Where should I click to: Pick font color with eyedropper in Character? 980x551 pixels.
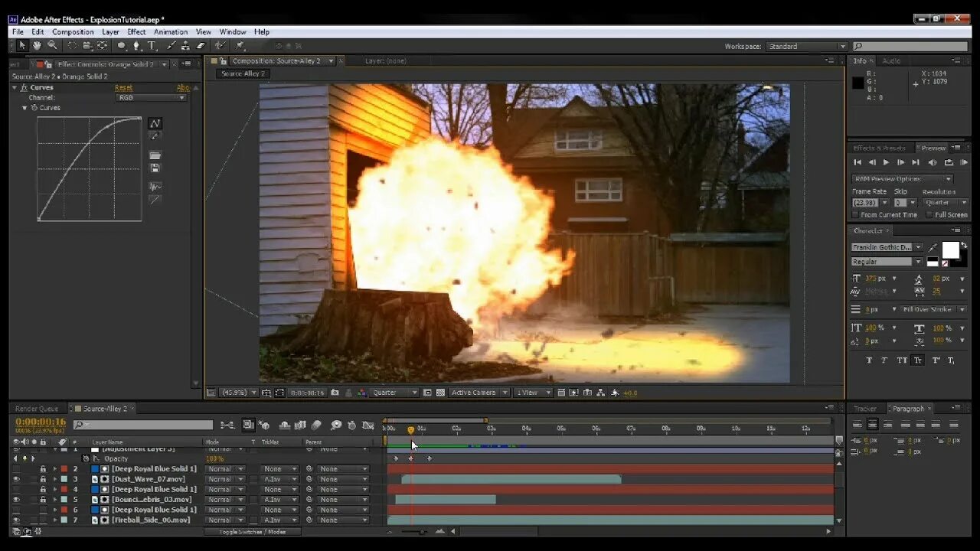pos(933,247)
